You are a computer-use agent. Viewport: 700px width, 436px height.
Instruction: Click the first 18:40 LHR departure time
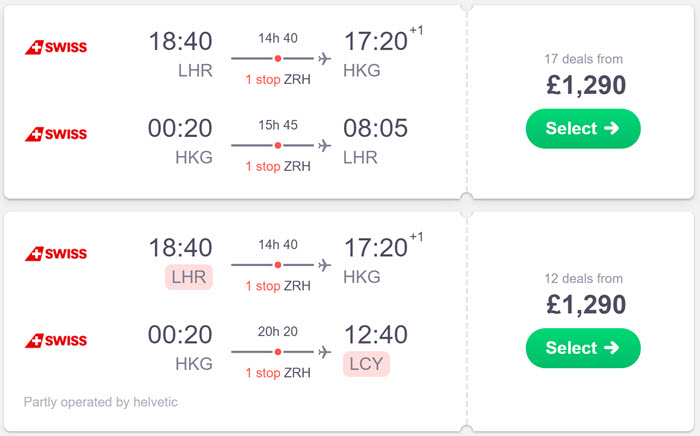[180, 42]
